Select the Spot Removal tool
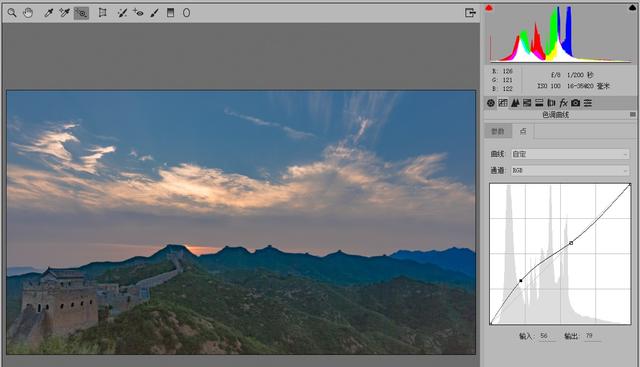The image size is (640, 367). tap(122, 13)
